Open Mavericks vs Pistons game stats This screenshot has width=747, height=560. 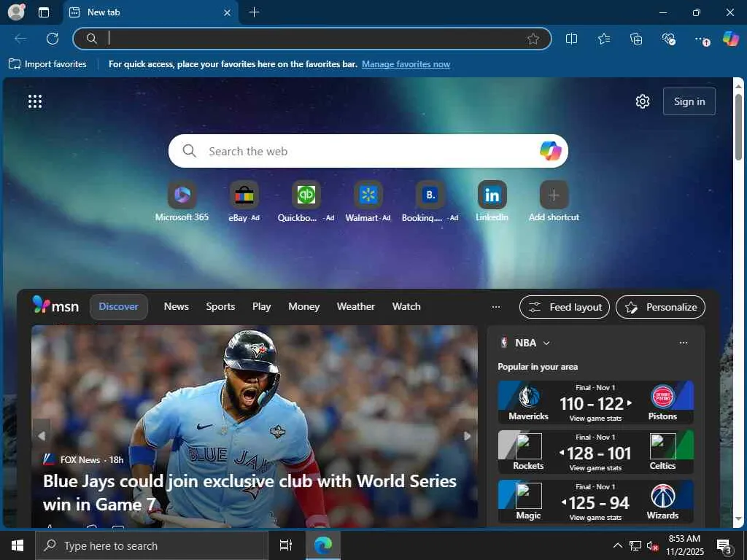[x=595, y=402]
